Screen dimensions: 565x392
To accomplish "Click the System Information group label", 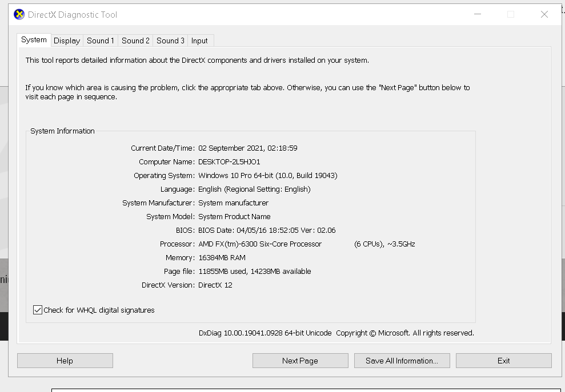I will pyautogui.click(x=62, y=131).
